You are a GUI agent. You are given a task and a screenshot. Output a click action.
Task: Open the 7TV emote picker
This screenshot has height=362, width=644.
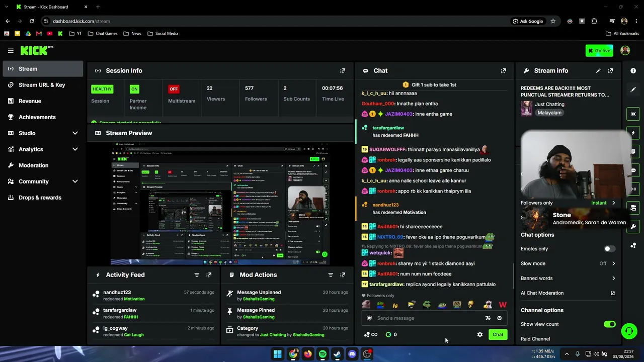point(488,318)
